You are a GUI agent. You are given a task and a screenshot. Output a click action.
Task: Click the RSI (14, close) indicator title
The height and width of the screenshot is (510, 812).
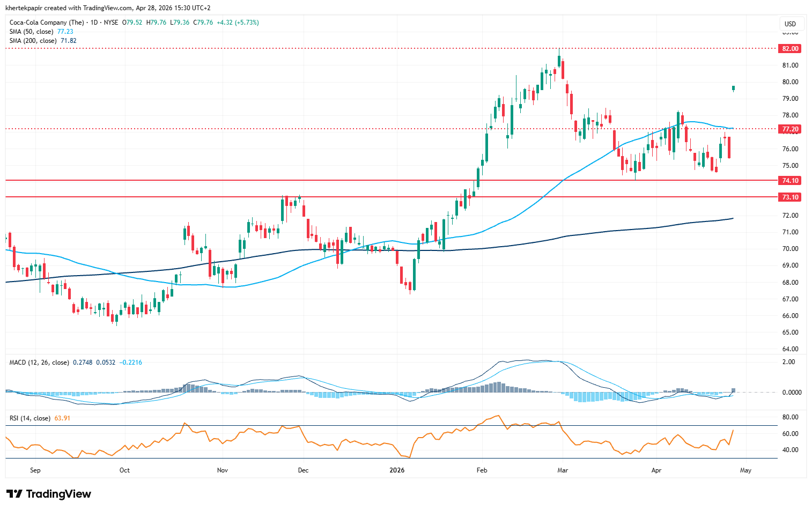click(x=30, y=418)
